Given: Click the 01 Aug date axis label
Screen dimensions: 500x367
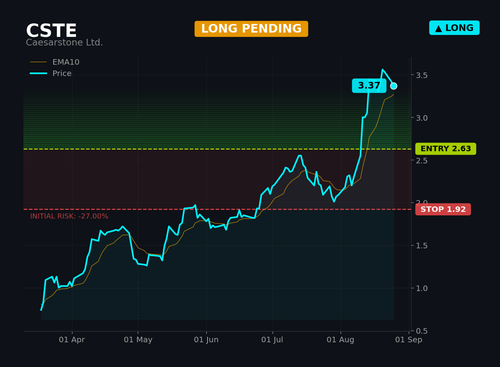Looking at the screenshot, I should pyautogui.click(x=340, y=340).
